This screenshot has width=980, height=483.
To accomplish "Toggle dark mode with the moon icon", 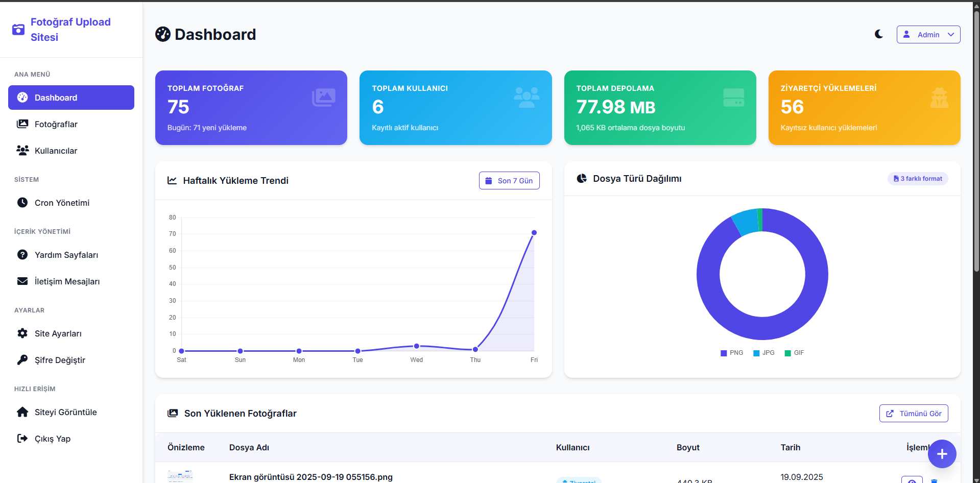I will [x=878, y=34].
